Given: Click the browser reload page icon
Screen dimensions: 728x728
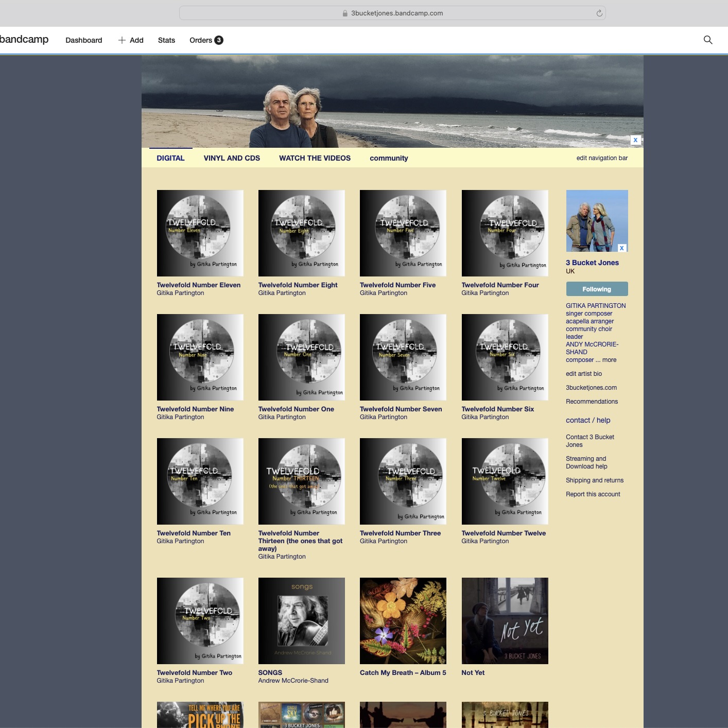Looking at the screenshot, I should point(599,13).
